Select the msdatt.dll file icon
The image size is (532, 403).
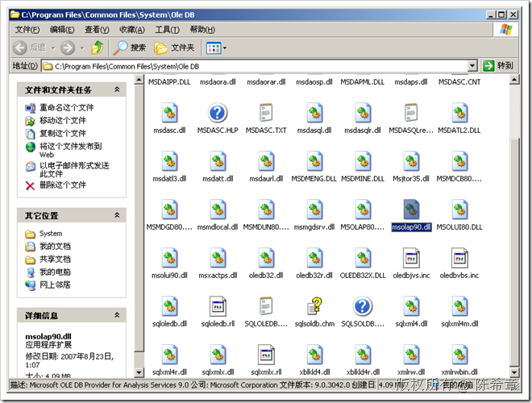coord(218,160)
